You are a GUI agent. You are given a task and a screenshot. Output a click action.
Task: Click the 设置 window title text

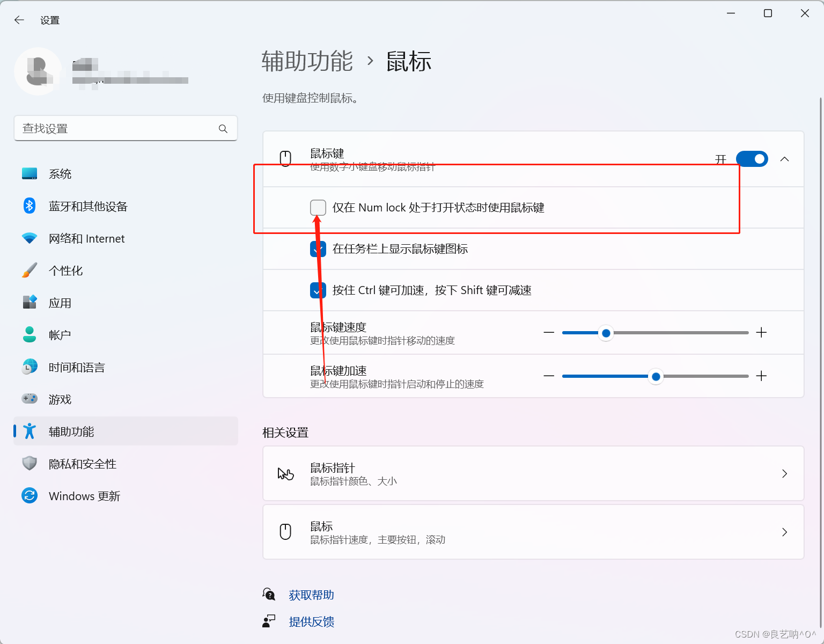[50, 20]
